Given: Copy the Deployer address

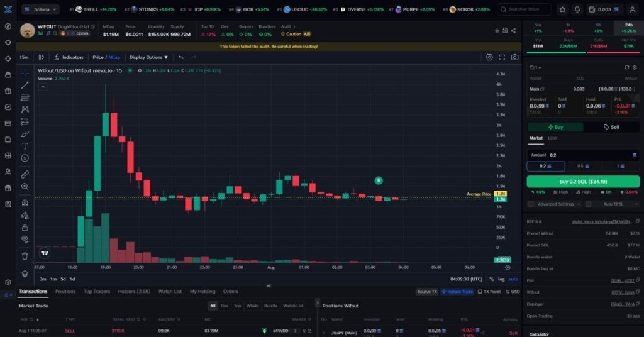Looking at the screenshot, I should 638,304.
